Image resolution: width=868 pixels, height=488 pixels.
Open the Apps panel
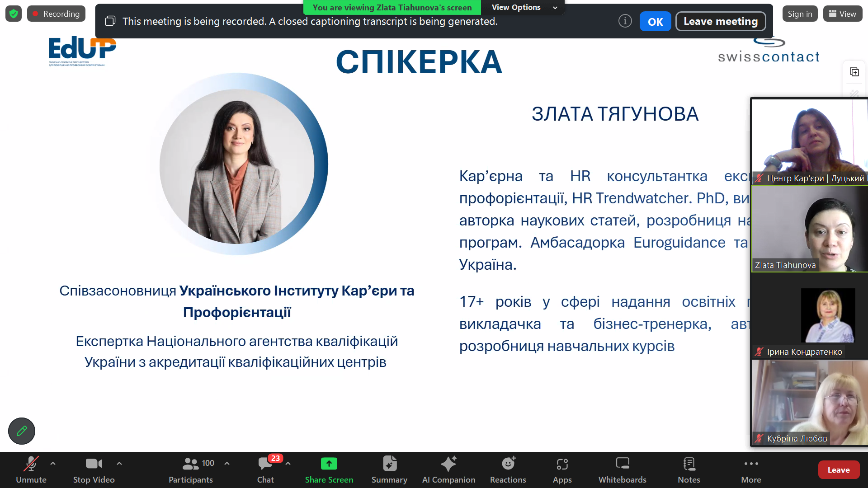click(562, 469)
